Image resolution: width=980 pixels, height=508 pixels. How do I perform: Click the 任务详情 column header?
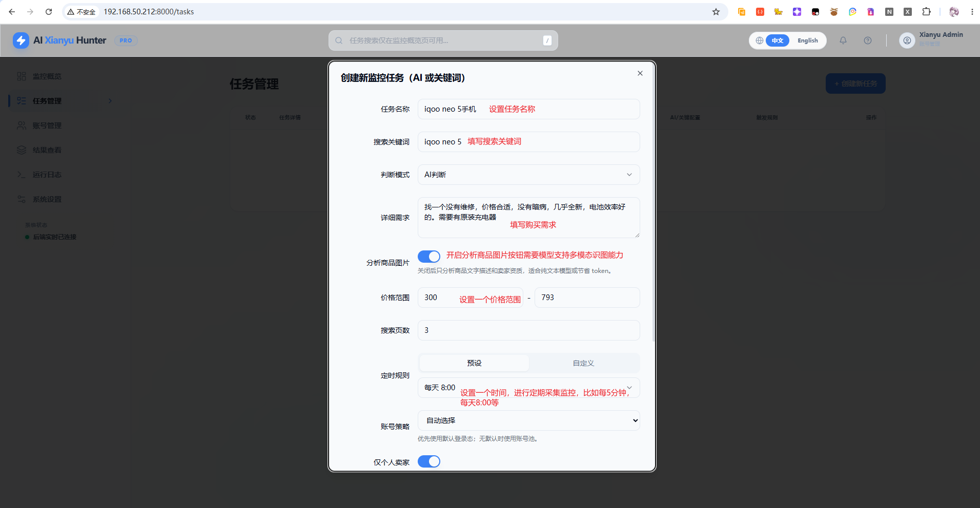pyautogui.click(x=290, y=118)
